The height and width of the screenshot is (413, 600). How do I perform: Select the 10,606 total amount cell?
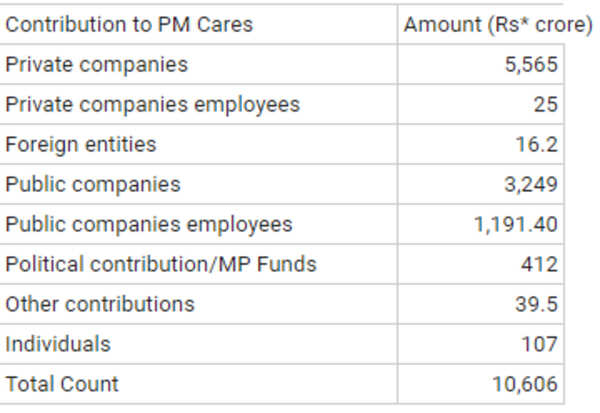526,385
